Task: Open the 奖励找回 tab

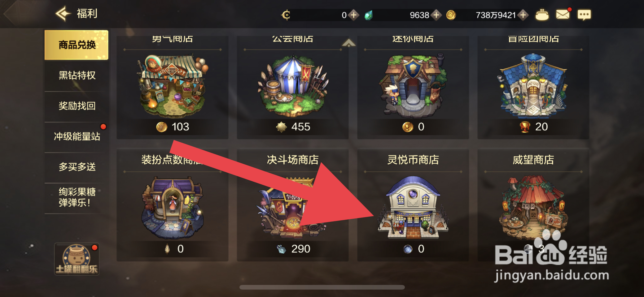Action: tap(77, 106)
